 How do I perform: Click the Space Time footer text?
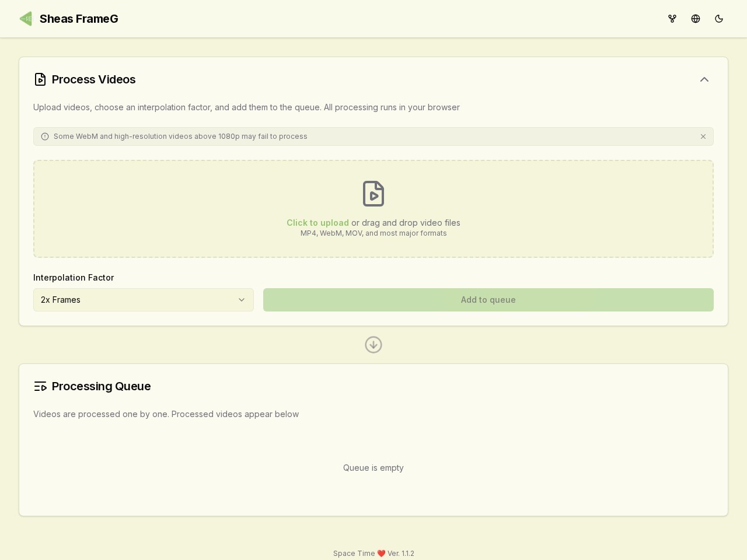coord(354,554)
